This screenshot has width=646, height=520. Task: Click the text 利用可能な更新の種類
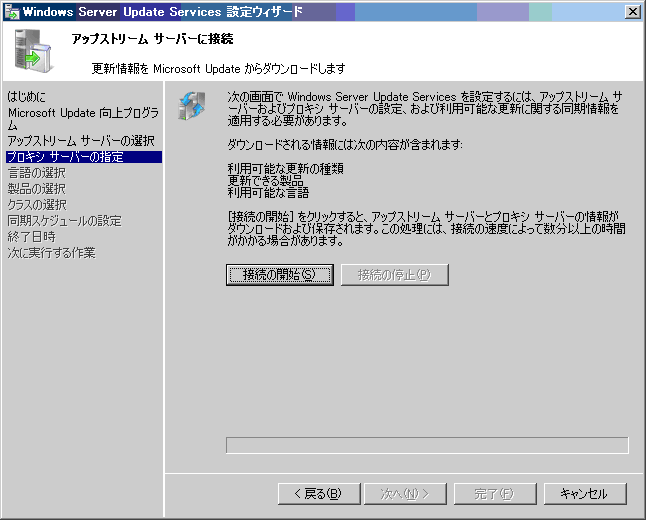click(286, 169)
